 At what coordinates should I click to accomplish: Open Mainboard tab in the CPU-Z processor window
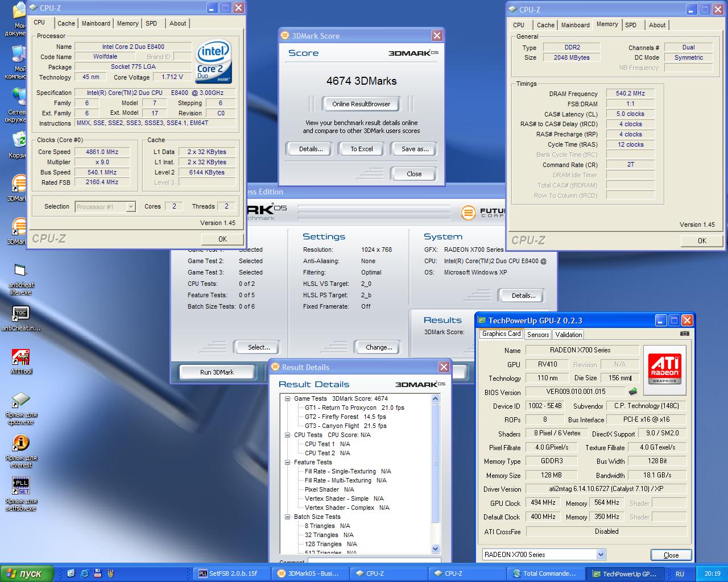(96, 23)
